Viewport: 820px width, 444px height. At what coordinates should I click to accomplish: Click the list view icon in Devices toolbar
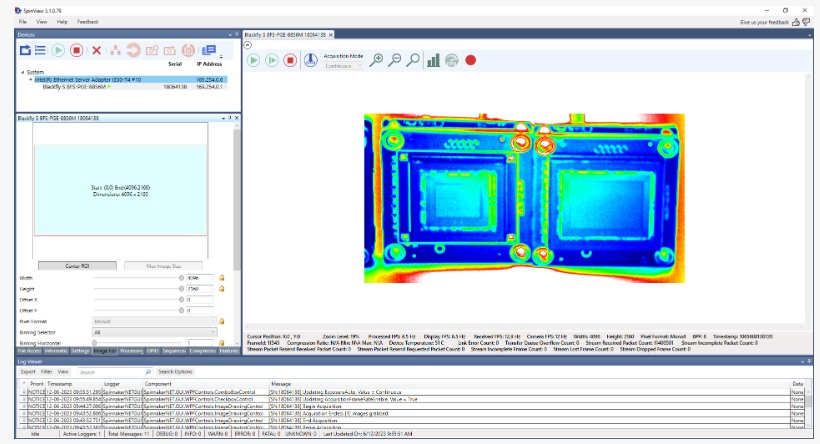[x=40, y=50]
